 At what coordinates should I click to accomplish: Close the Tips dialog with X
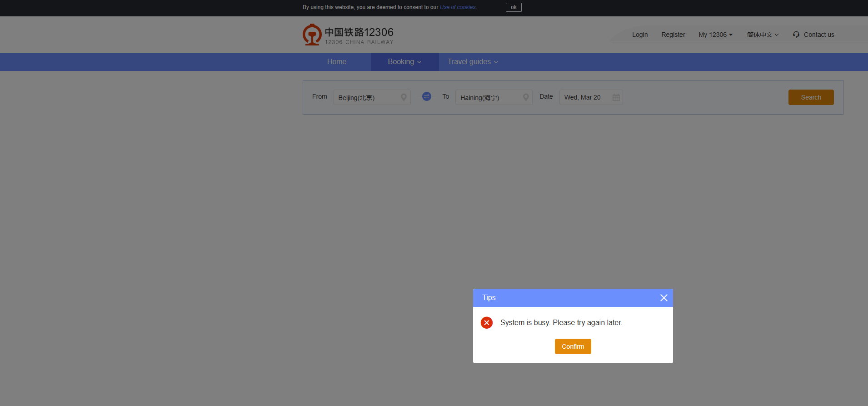(x=664, y=298)
